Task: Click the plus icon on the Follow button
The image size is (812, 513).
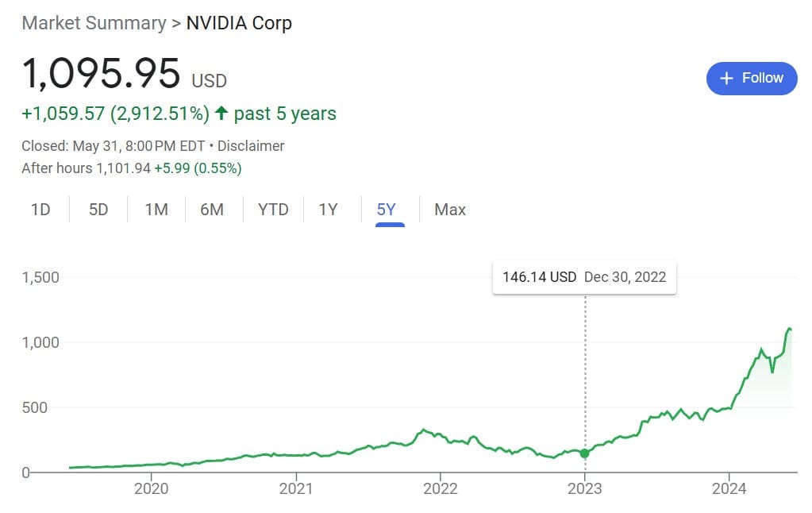Action: click(x=726, y=78)
